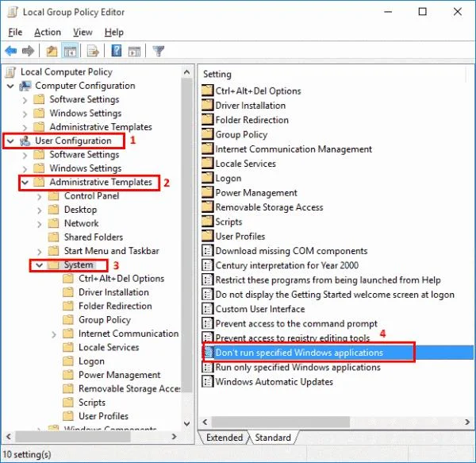
Task: Select Internet Communication Management in Setting list
Action: tap(294, 149)
